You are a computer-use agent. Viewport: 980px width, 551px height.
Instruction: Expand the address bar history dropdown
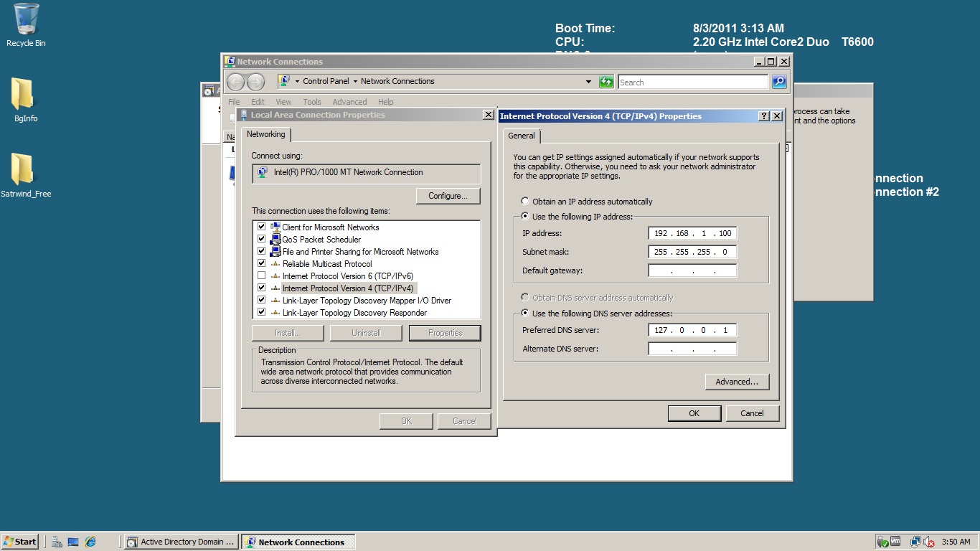click(588, 82)
